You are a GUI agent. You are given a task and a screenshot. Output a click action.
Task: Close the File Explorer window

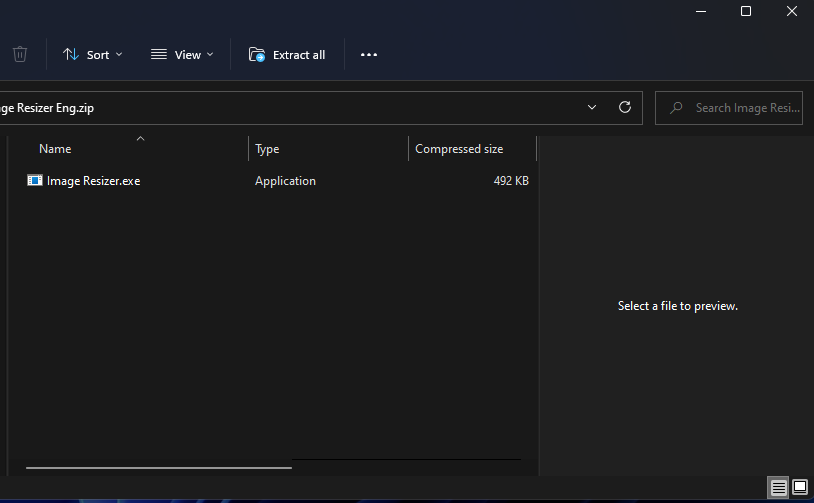(792, 11)
